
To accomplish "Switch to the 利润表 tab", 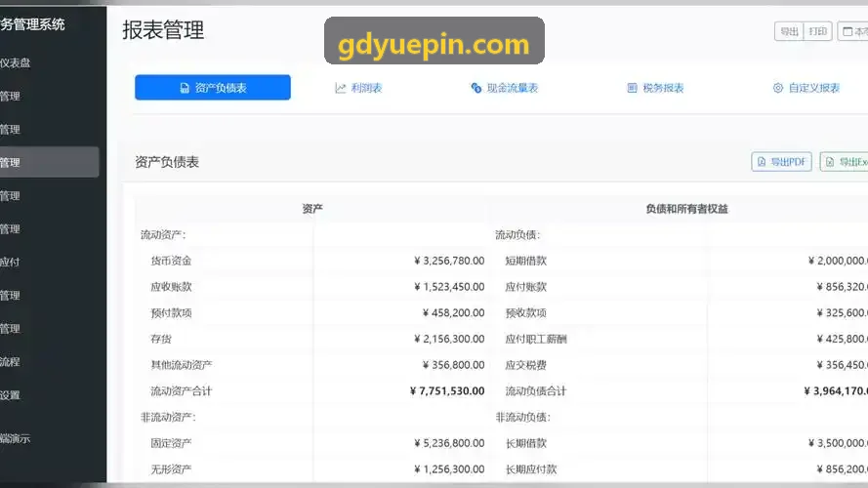I will coord(358,88).
